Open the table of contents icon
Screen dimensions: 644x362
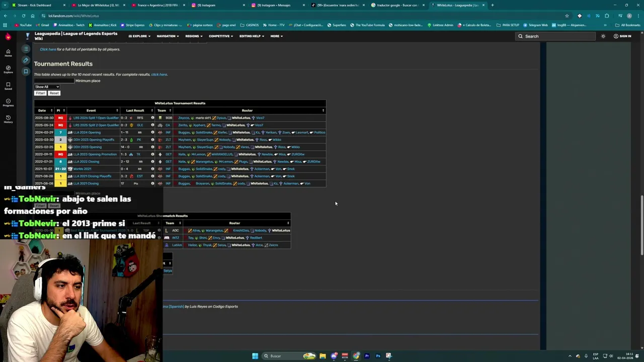26,49
